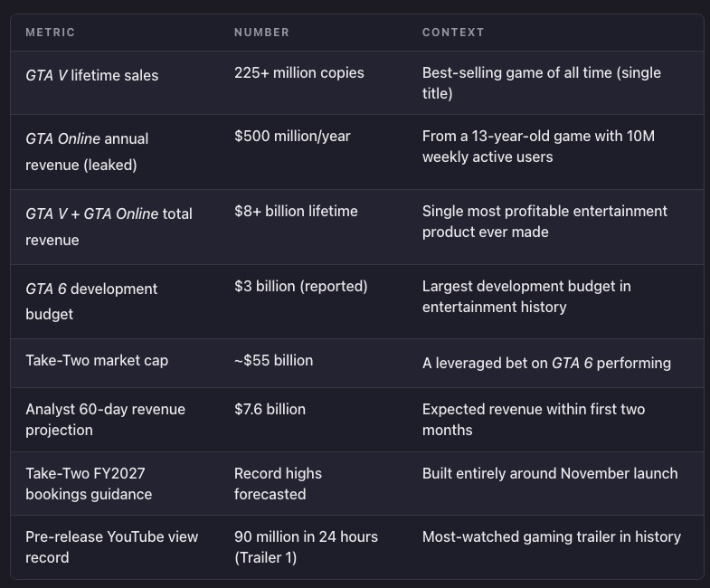This screenshot has height=588, width=710.
Task: Click the '$3 billion (reported)' value
Action: coord(300,286)
